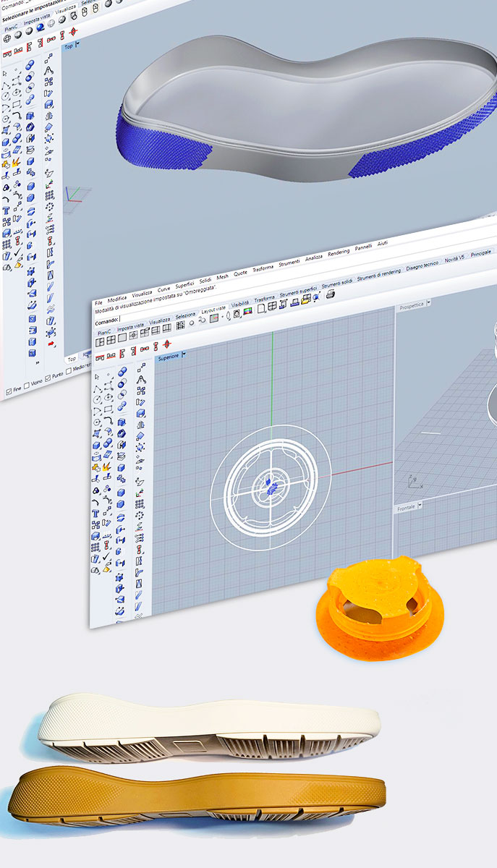Screen dimensions: 497x868
Task: Open the Analizza menu
Action: point(314,257)
